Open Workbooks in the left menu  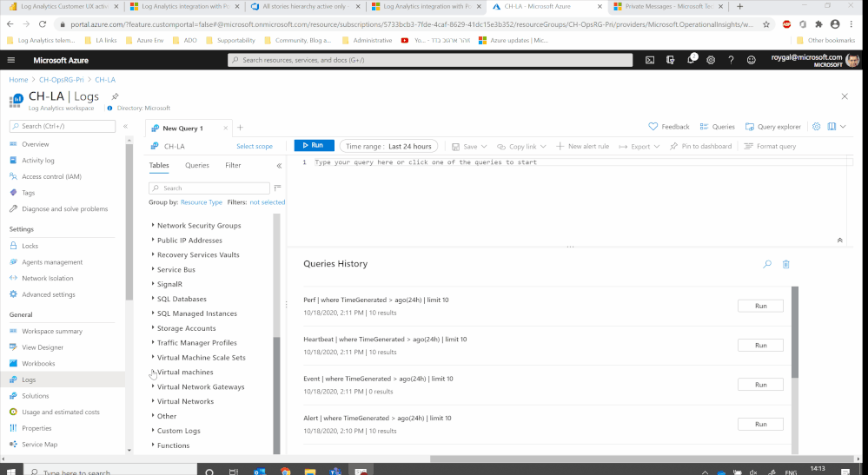pyautogui.click(x=38, y=363)
